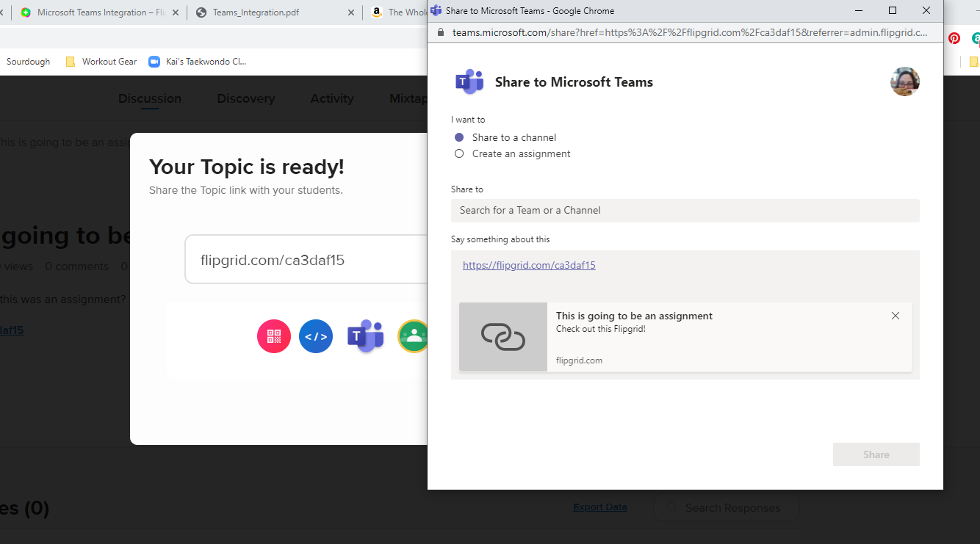Click the greyed-out Share button

(876, 454)
